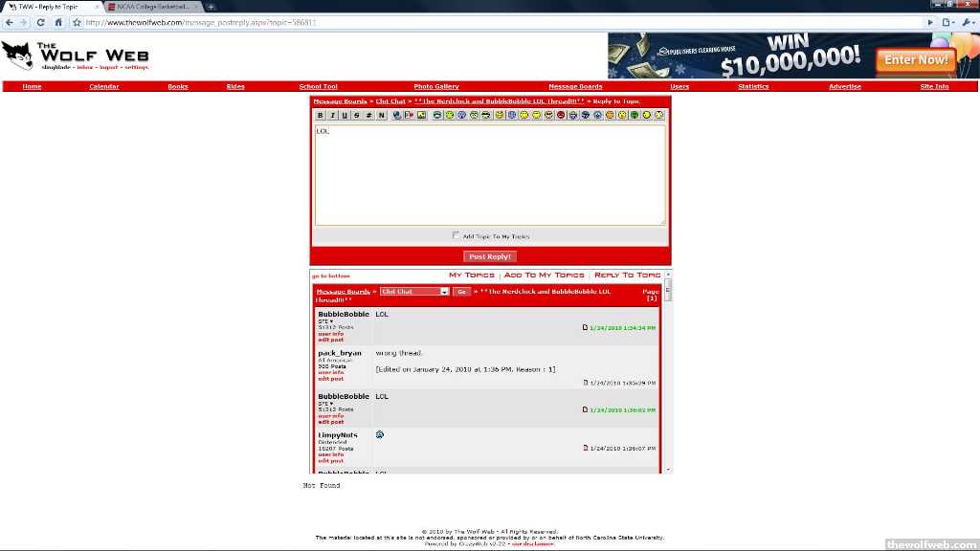Enable Add Topic To My Topics checkbox
The width and height of the screenshot is (980, 551).
point(457,235)
